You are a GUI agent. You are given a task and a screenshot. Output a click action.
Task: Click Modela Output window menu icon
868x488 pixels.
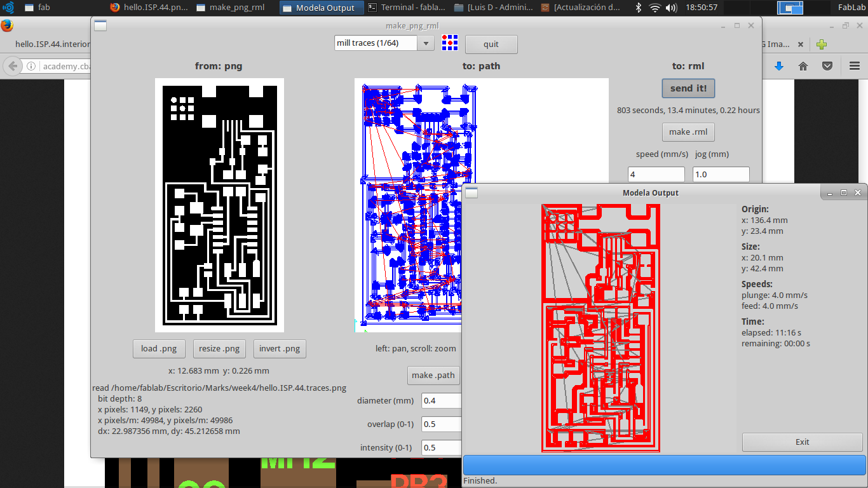tap(472, 193)
